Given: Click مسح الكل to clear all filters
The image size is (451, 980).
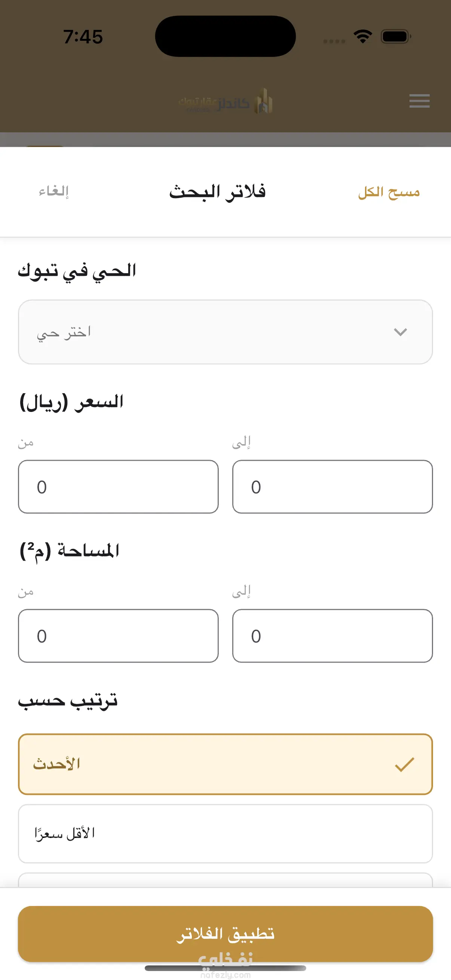Looking at the screenshot, I should coord(389,192).
